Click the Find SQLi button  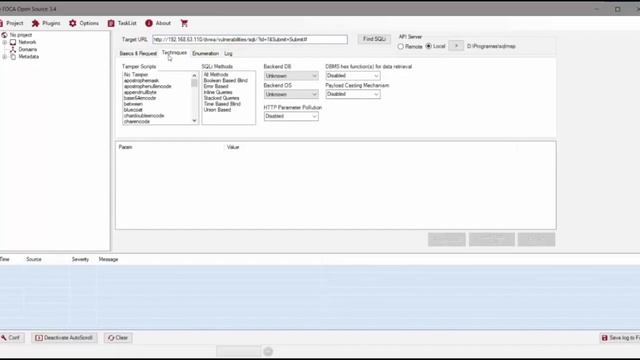tap(374, 39)
